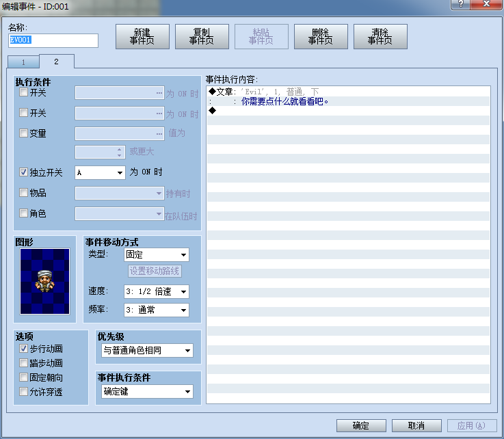Open the 物品 held-item dropdown
This screenshot has width=504, height=439.
pyautogui.click(x=120, y=193)
